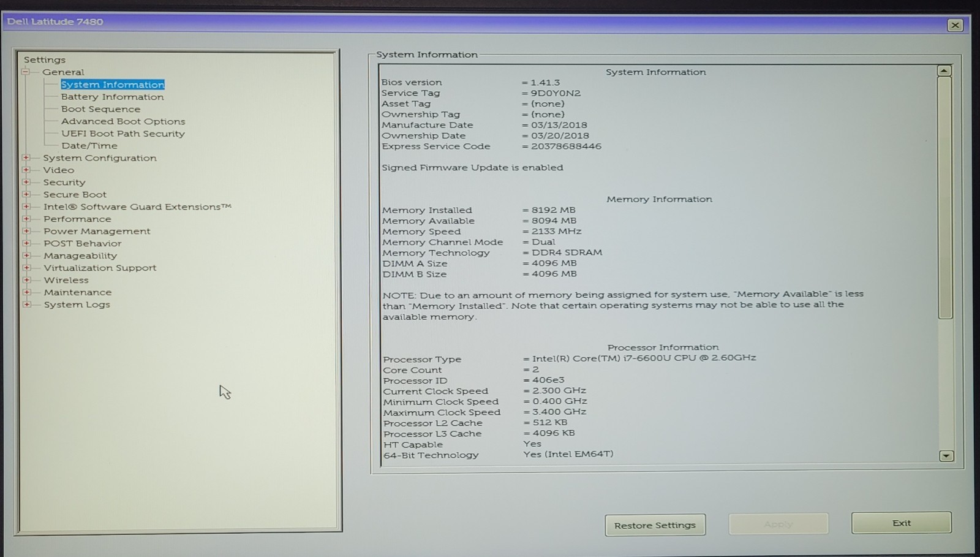
Task: Click Memory Available value 8094 MB
Action: pos(554,221)
